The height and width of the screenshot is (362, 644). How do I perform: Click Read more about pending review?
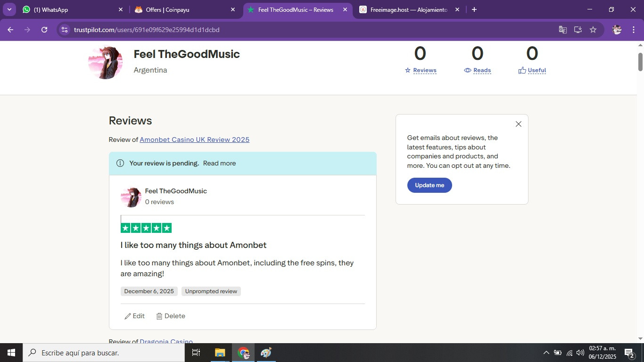[x=219, y=163]
